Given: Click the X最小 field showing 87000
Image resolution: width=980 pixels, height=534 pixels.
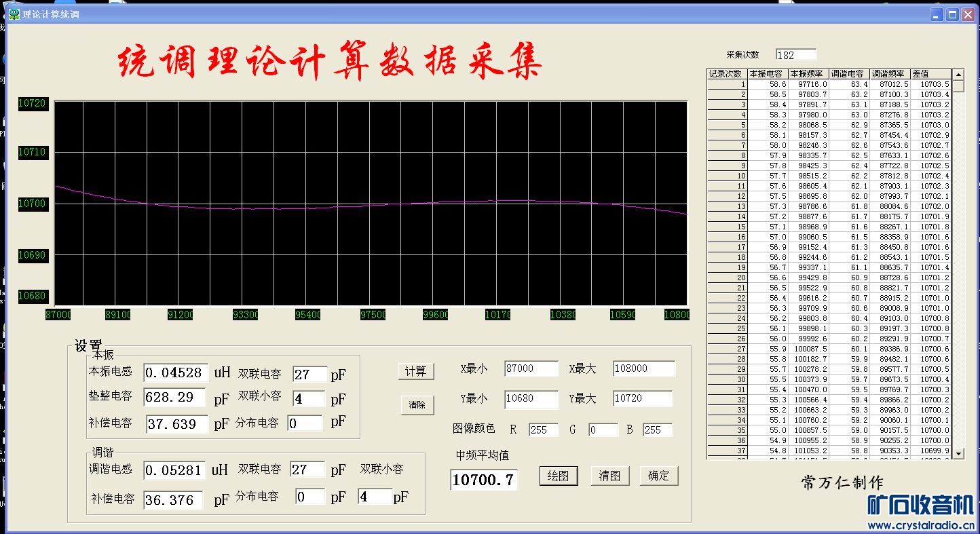Looking at the screenshot, I should point(531,368).
